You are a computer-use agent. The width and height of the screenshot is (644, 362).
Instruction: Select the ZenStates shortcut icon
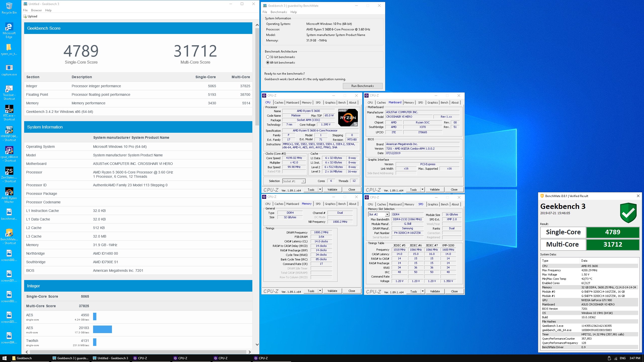coord(9,175)
